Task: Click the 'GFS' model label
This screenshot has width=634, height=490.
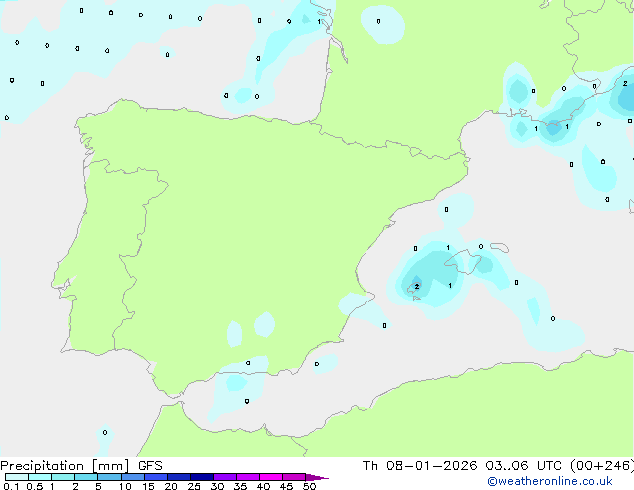Action: [x=150, y=466]
